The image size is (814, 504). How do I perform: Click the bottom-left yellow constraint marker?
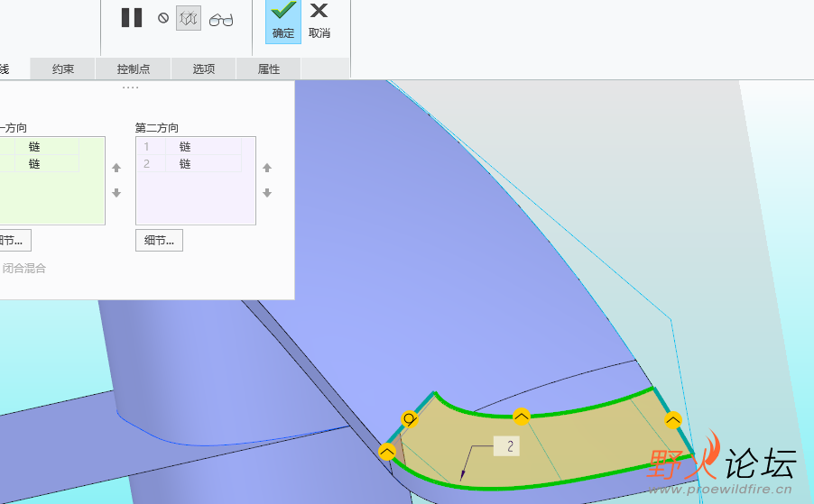pyautogui.click(x=387, y=452)
